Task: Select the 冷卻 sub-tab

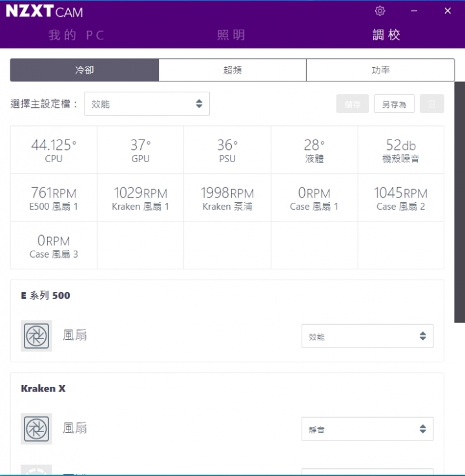Action: point(85,70)
